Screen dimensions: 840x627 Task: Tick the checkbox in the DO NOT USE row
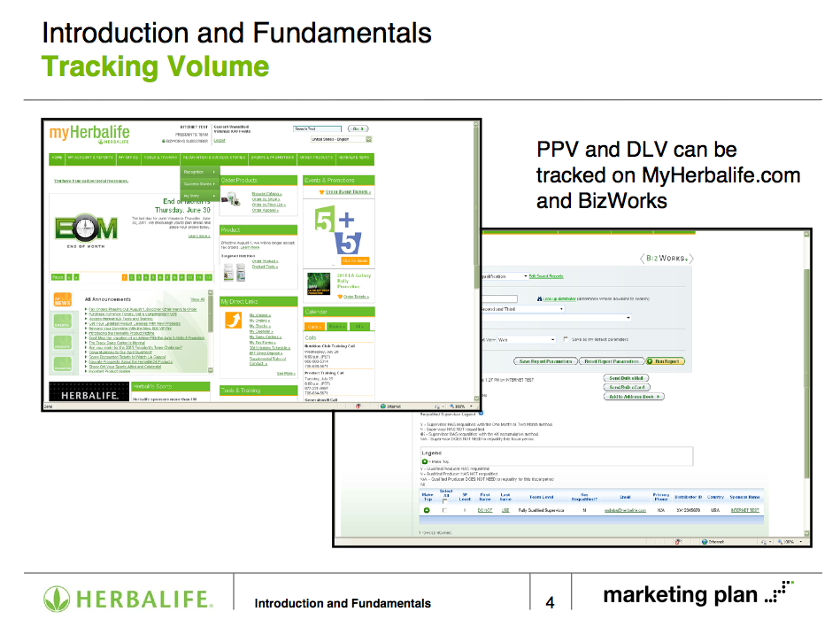tap(444, 510)
